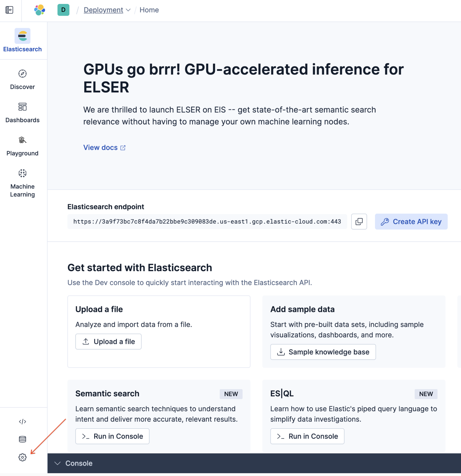
Task: Select the Elasticsearch logo at sidebar top
Action: pyautogui.click(x=22, y=36)
